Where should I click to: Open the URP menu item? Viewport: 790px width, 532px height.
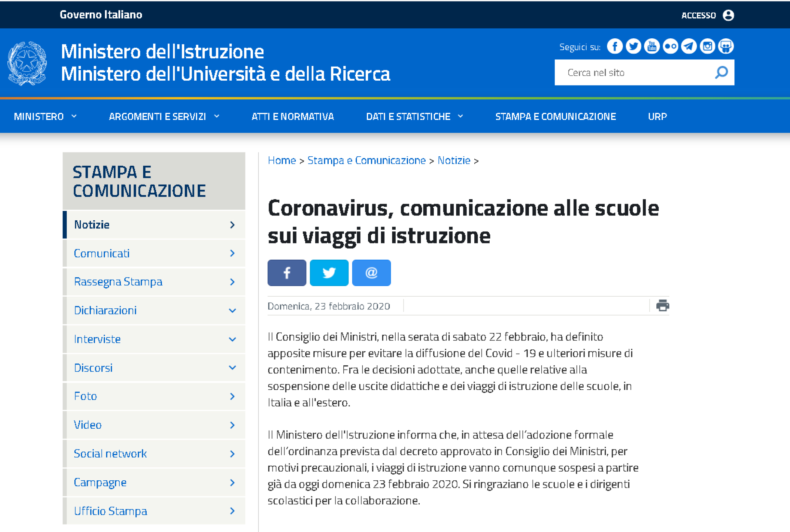657,116
